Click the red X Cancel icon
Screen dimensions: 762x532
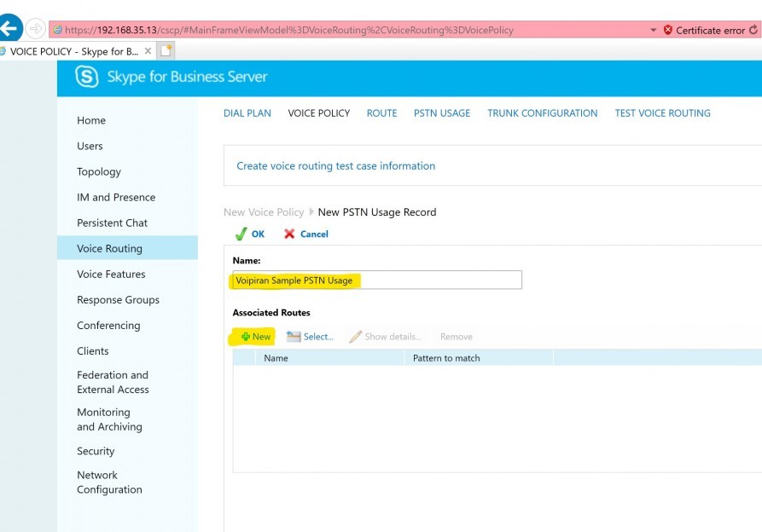coord(289,234)
